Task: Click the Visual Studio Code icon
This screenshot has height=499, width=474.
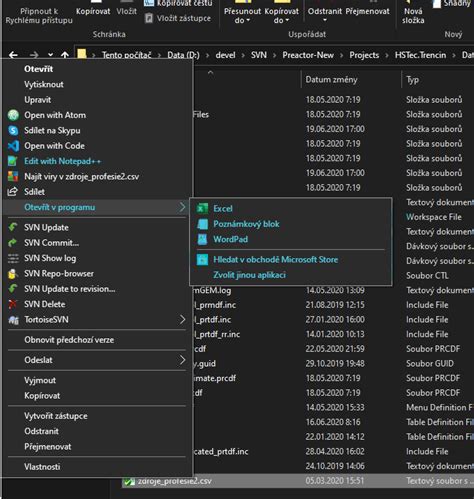Action: click(13, 146)
